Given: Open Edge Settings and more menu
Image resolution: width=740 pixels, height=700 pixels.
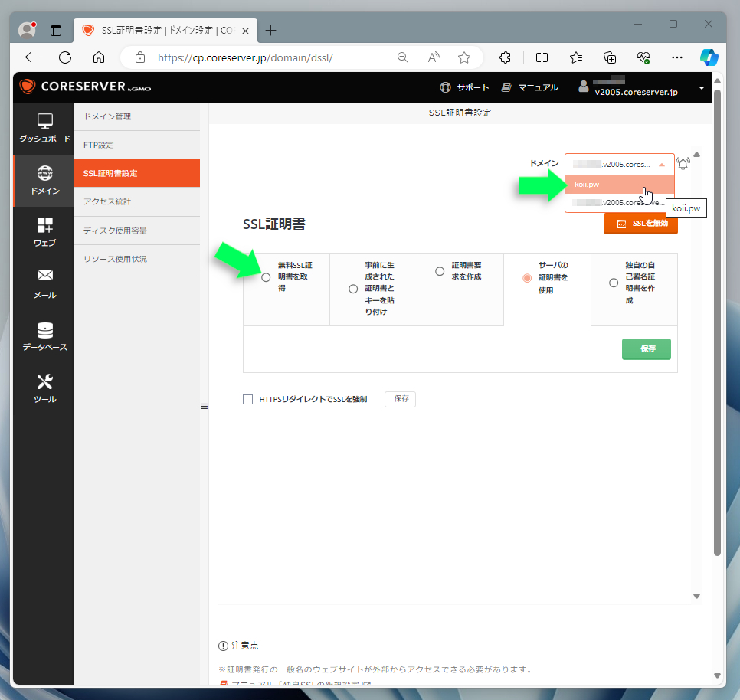Looking at the screenshot, I should point(676,57).
